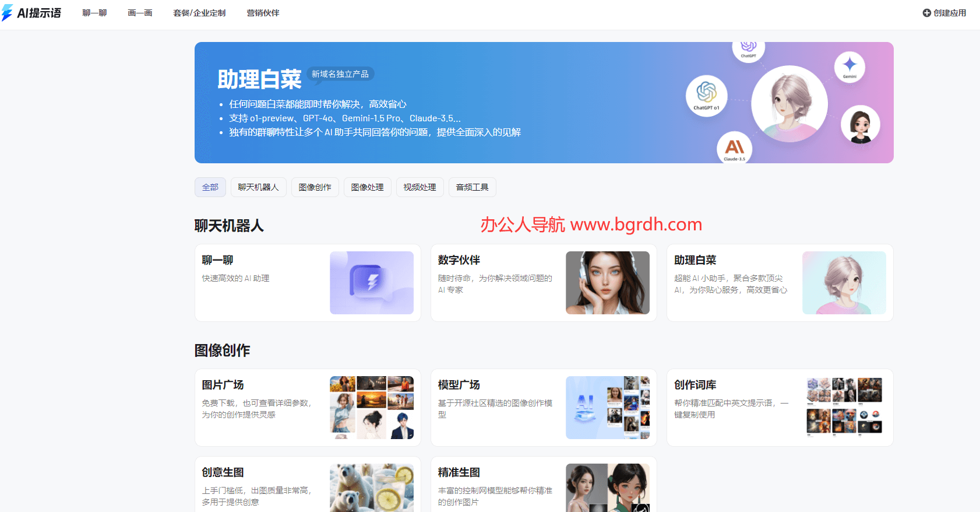Click the 创建应用 button
This screenshot has width=980, height=512.
point(944,13)
